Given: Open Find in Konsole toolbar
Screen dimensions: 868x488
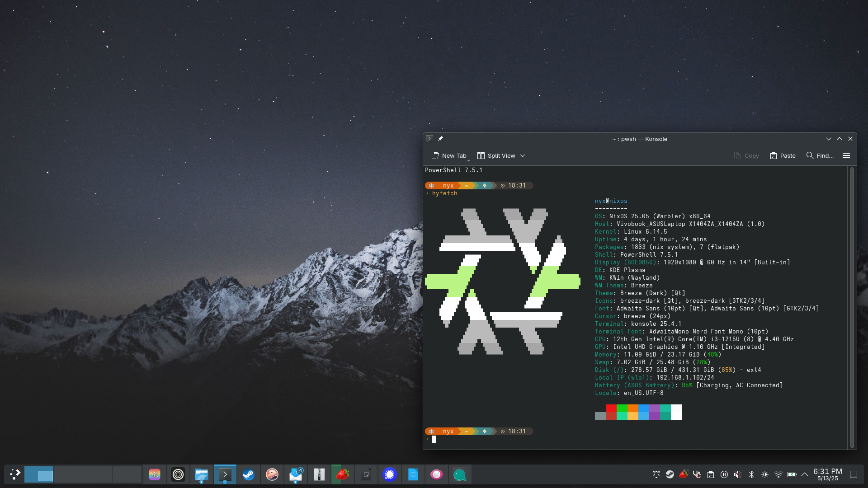Looking at the screenshot, I should (x=820, y=155).
